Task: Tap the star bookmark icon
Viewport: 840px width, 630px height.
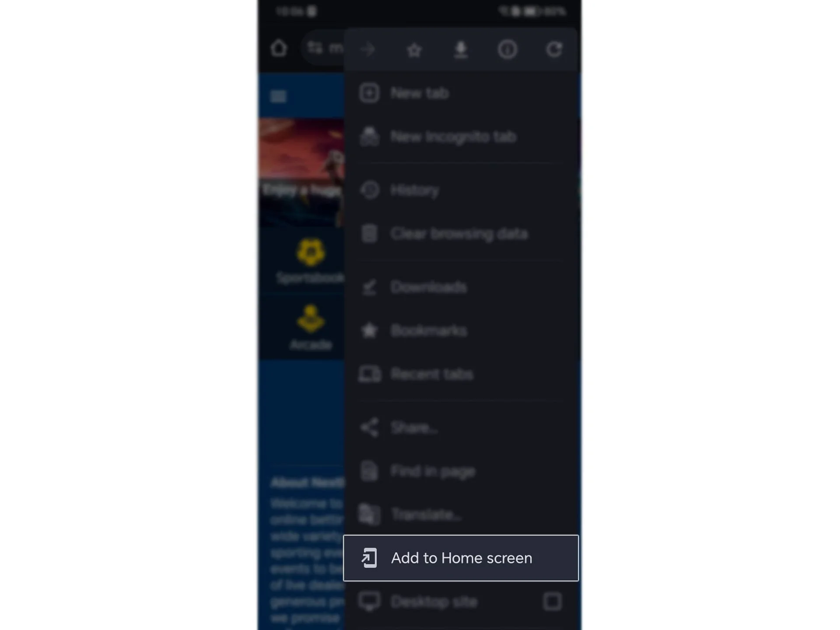Action: point(414,49)
